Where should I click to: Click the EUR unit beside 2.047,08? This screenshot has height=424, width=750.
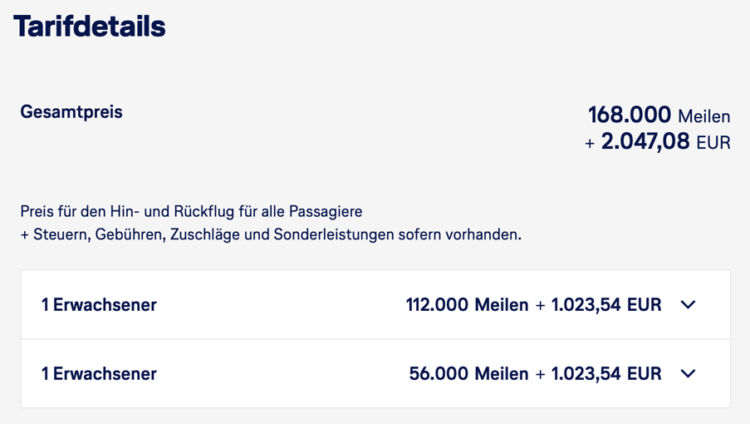click(x=713, y=143)
